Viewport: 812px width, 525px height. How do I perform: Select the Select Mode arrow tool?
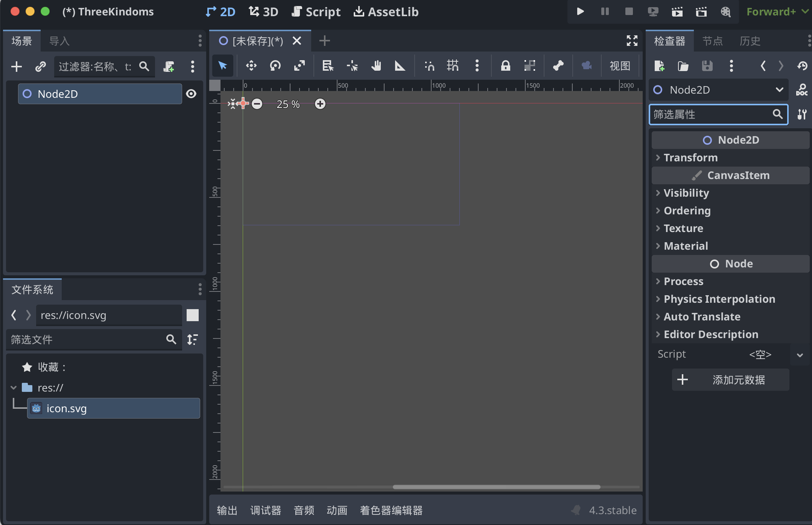coord(223,66)
